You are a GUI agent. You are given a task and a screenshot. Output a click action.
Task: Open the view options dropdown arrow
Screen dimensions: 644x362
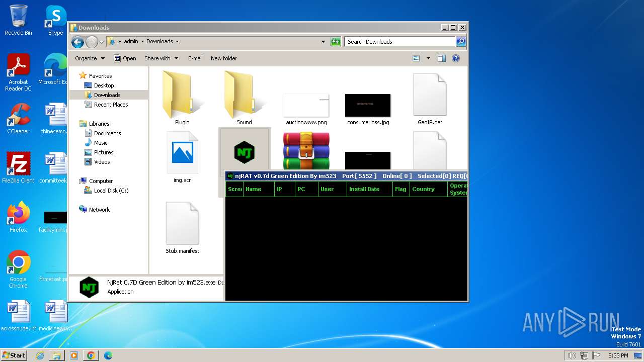pos(428,58)
